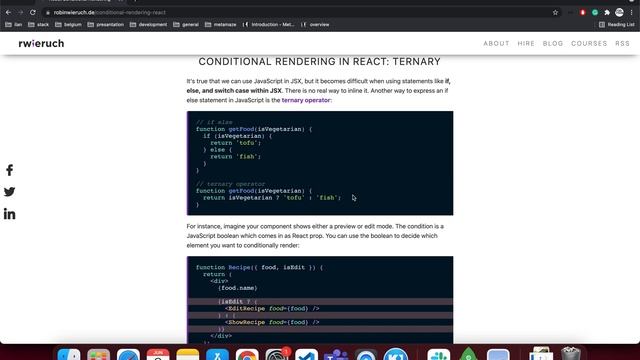
Task: Open Safari from the dock
Action: [x=128, y=354]
